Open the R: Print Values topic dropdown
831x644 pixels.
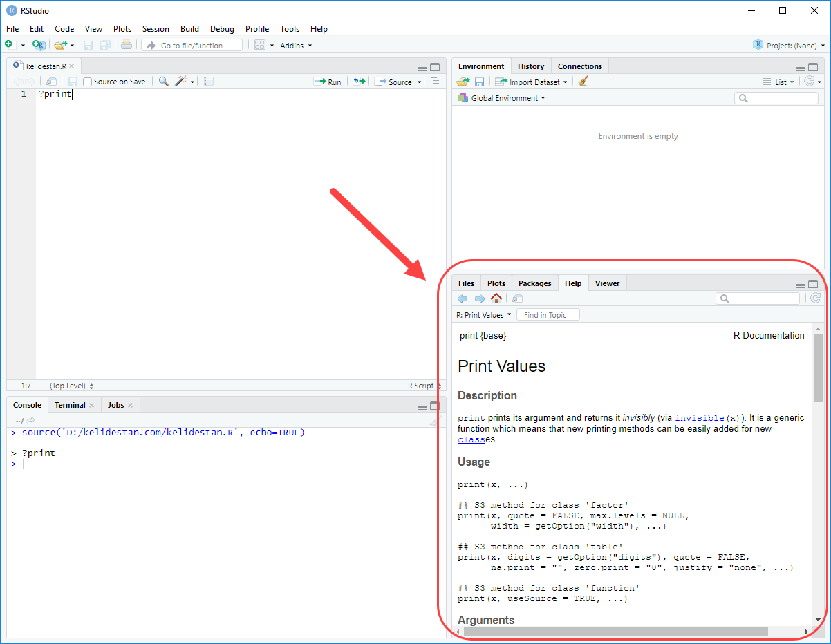484,315
